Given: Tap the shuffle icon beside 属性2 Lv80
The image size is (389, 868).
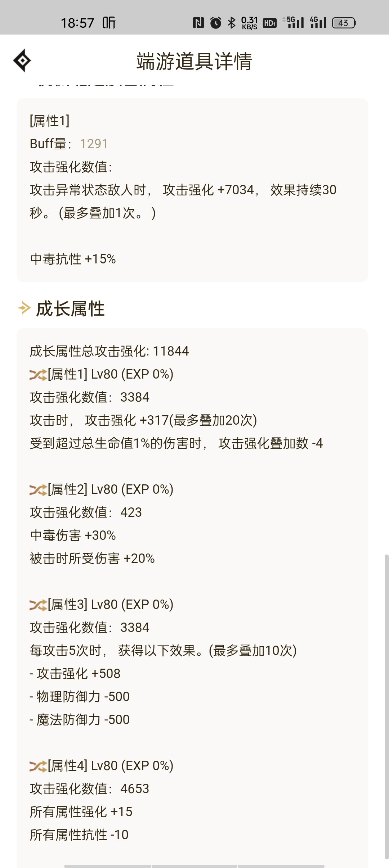Looking at the screenshot, I should [38, 490].
